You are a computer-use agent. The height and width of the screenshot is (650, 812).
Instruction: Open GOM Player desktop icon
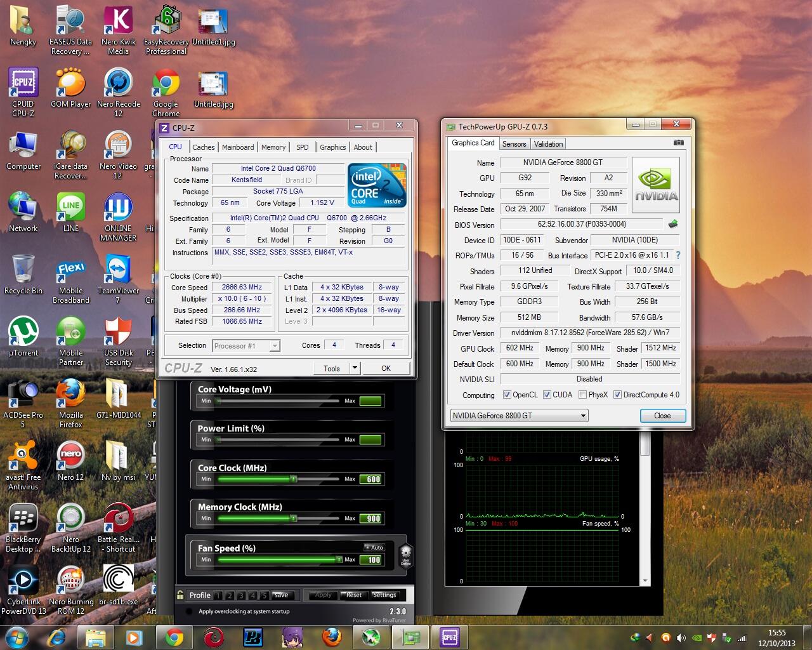point(71,89)
